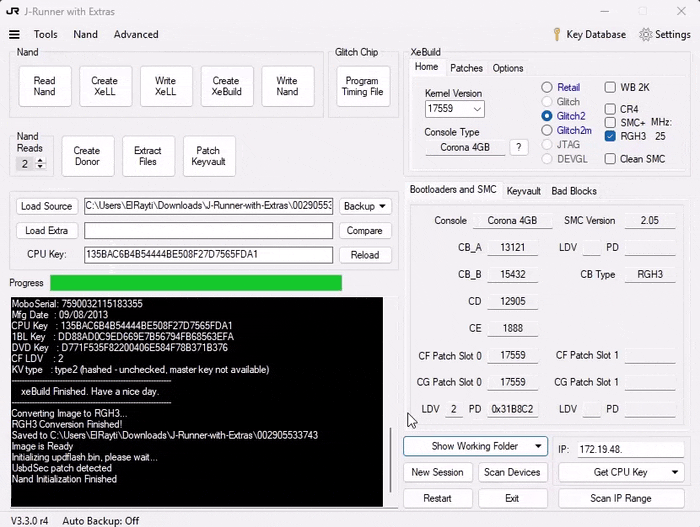
Task: Decrease Nand Reads with down arrow
Action: point(40,167)
